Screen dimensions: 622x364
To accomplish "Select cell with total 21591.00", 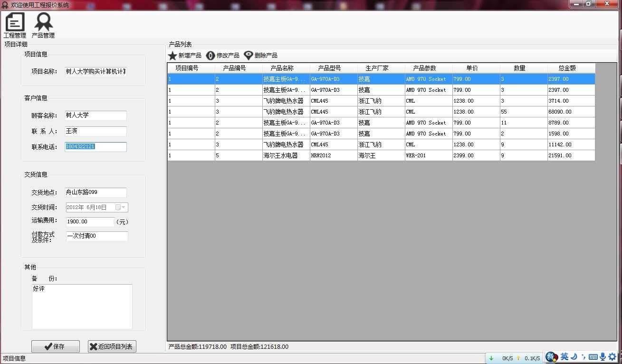I will coord(571,155).
